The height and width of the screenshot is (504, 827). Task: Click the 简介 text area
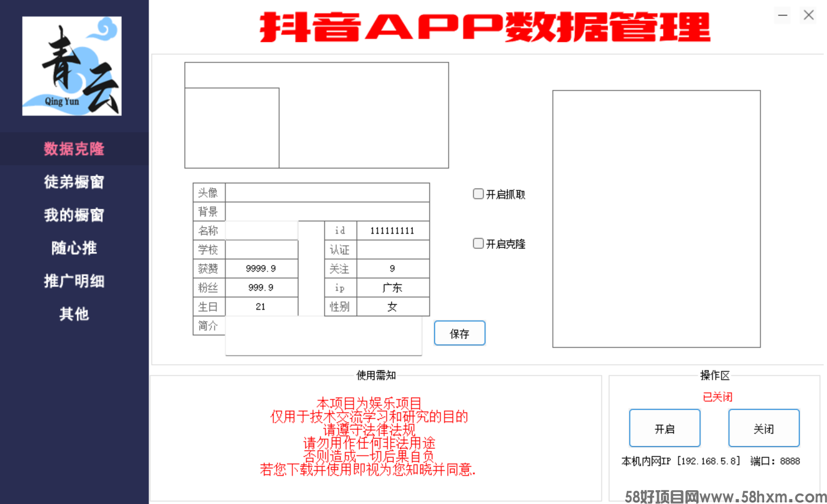coord(324,336)
